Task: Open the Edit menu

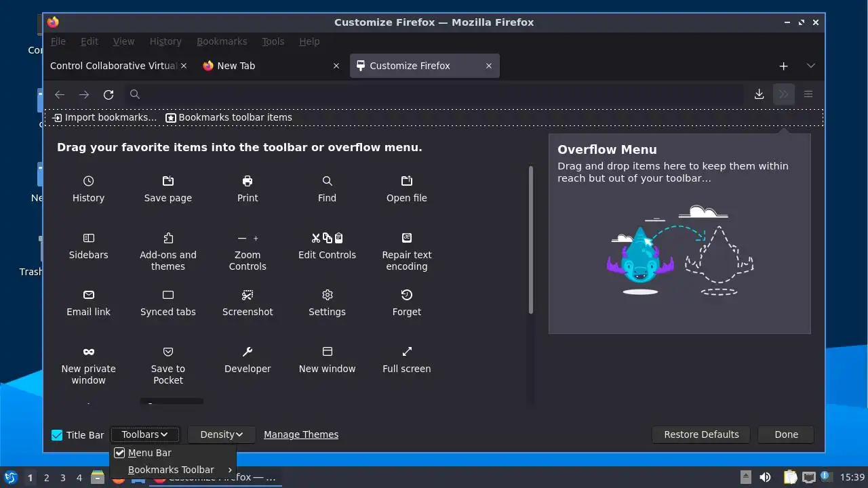Action: point(90,41)
